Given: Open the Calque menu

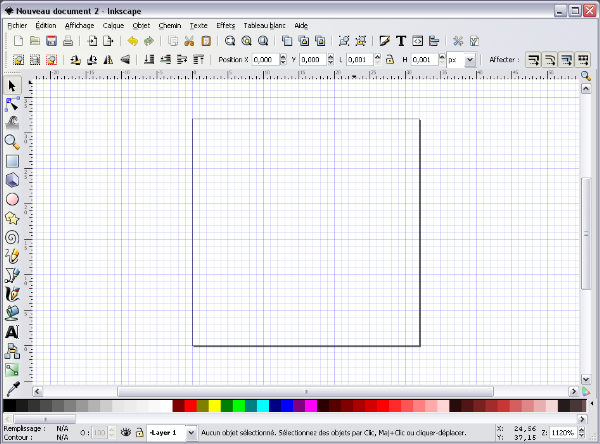Looking at the screenshot, I should click(x=113, y=25).
